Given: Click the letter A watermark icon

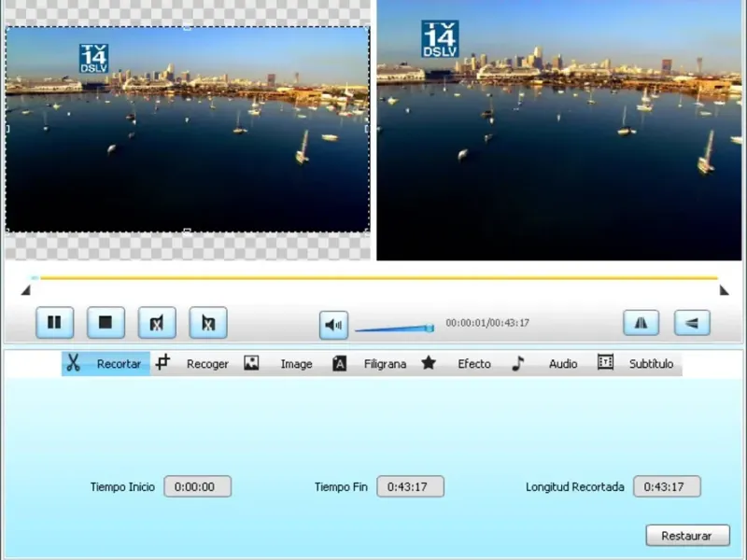Looking at the screenshot, I should click(x=339, y=363).
